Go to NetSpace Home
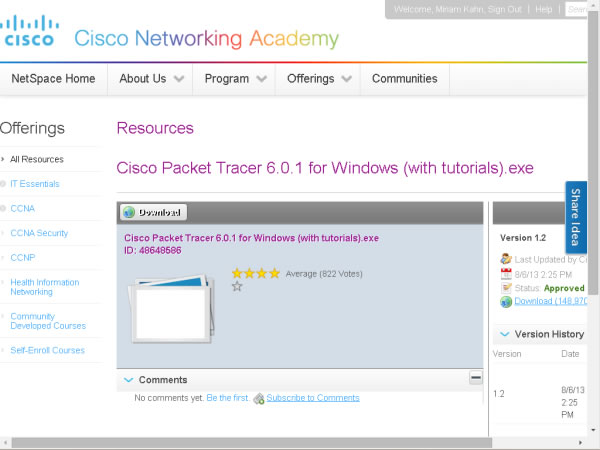The height and width of the screenshot is (450, 600). [x=53, y=79]
